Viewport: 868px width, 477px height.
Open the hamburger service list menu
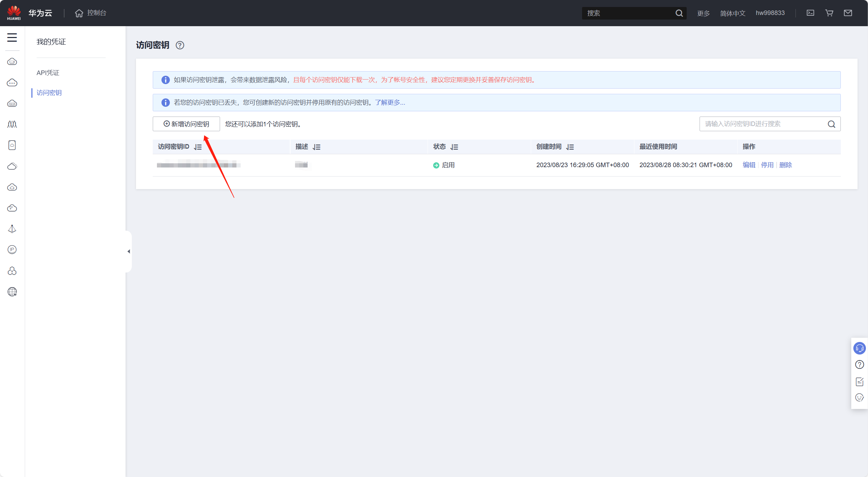pyautogui.click(x=12, y=38)
